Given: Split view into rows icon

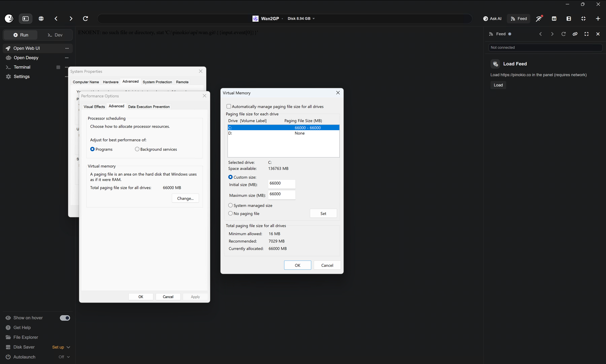Looking at the screenshot, I should coord(569,18).
